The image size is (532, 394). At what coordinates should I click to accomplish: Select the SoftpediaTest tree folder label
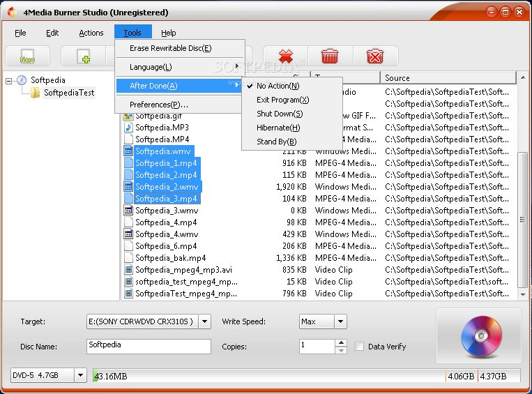[69, 93]
